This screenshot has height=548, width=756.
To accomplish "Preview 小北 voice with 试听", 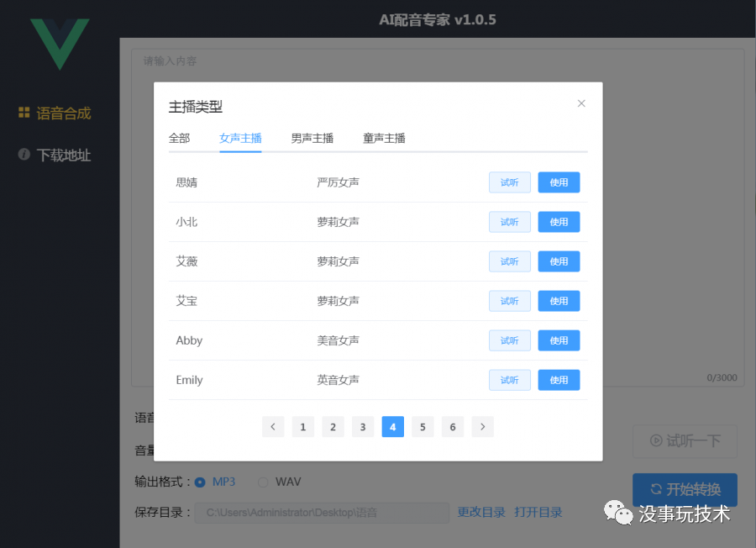I will [510, 222].
